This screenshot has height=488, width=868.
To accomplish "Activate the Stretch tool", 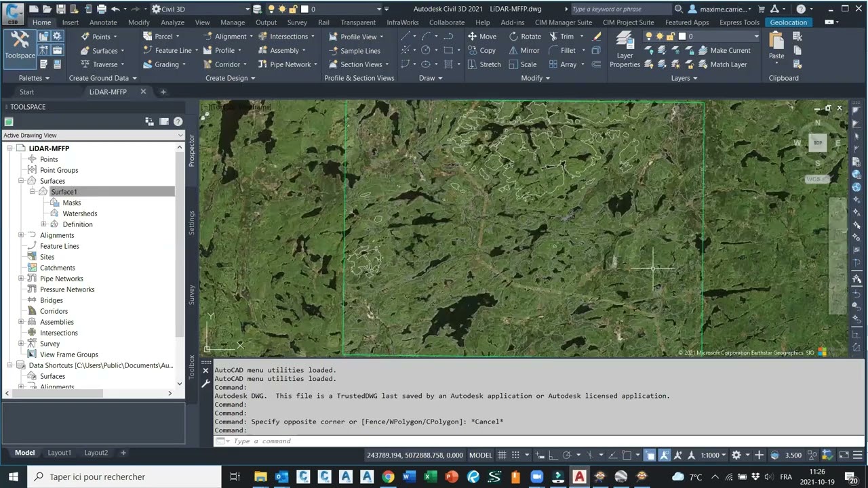I will click(x=484, y=64).
